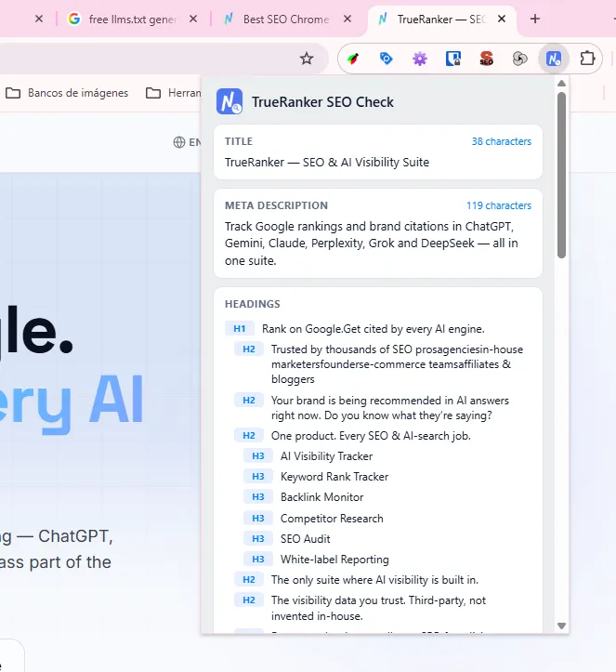This screenshot has width=616, height=672.
Task: Click H3 'Competitor Research'
Action: coord(332,519)
